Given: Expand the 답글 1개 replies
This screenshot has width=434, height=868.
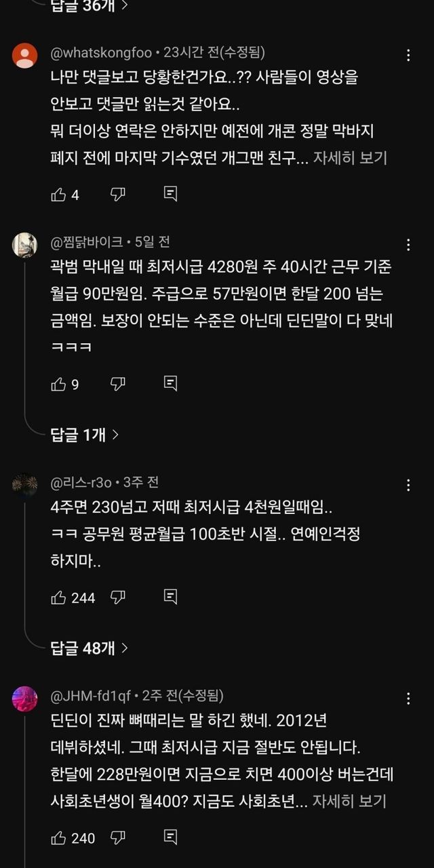Looking at the screenshot, I should point(85,435).
